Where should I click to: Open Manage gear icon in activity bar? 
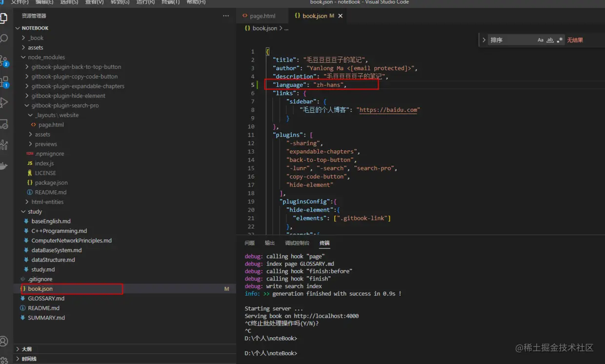pyautogui.click(x=4, y=360)
